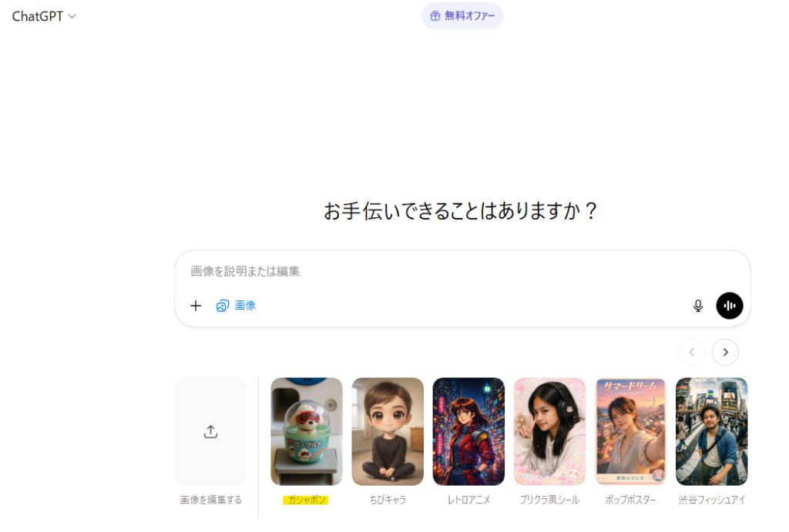Show previous styles with left chevron
Image resolution: width=789 pixels, height=532 pixels.
coord(692,352)
